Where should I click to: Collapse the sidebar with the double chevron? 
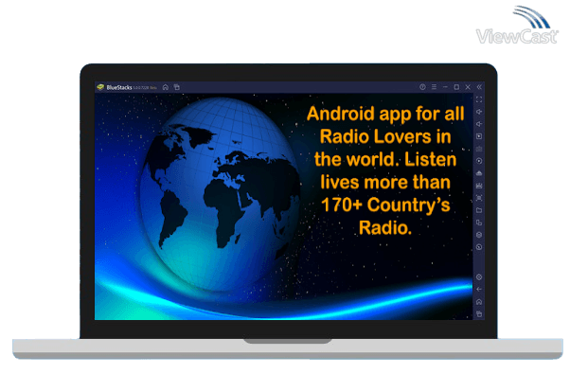(479, 87)
